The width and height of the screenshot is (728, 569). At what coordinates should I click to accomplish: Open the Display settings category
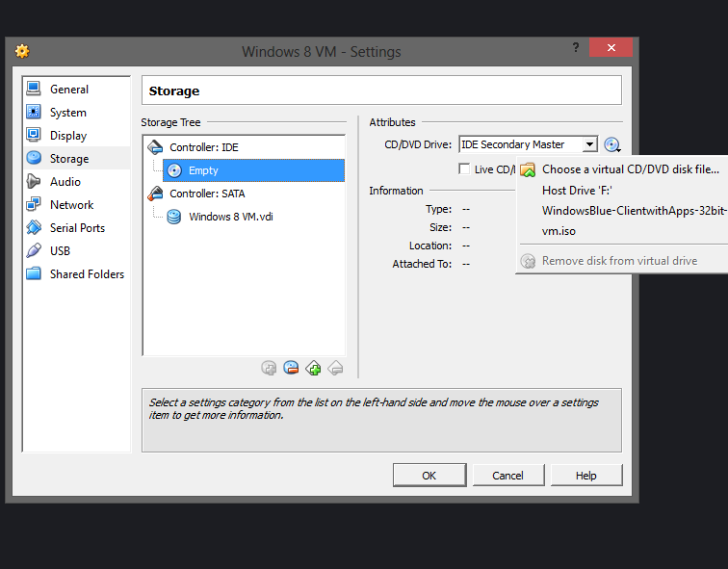tap(77, 136)
